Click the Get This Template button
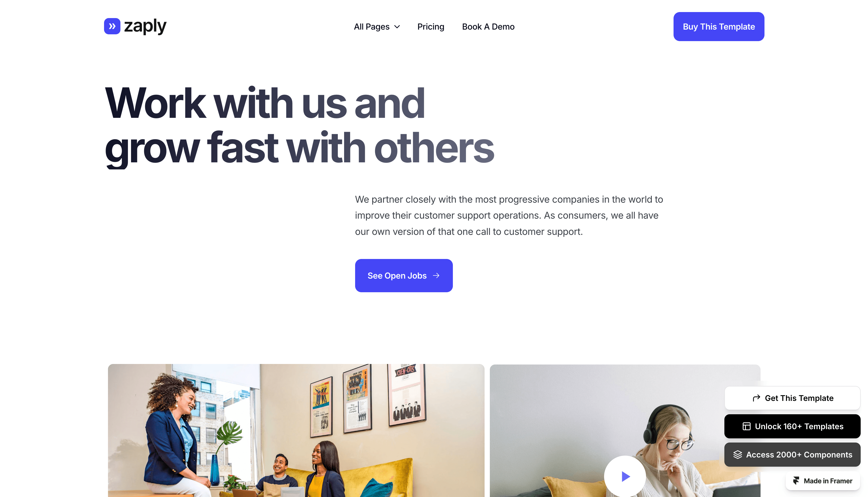868x497 pixels. 792,398
